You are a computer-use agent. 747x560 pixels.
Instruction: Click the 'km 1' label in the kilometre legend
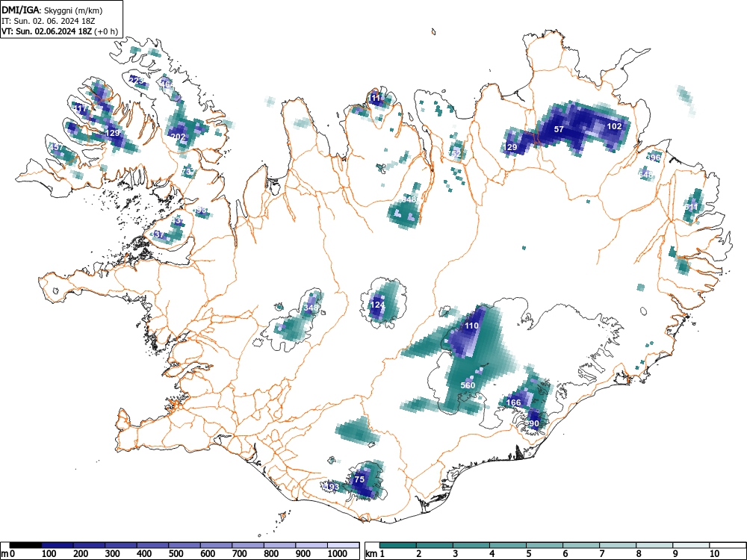pyautogui.click(x=375, y=554)
